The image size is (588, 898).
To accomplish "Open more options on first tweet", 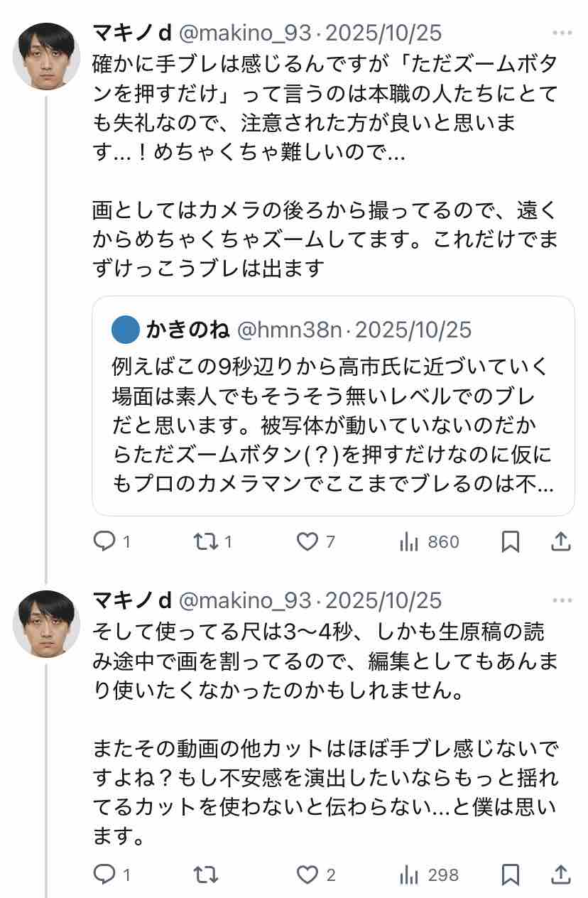I will tap(562, 33).
